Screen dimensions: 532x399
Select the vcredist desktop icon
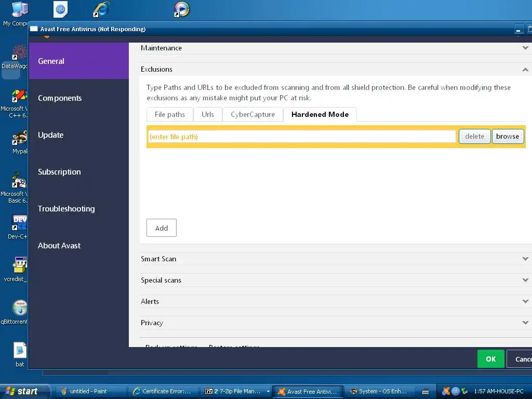[x=16, y=270]
